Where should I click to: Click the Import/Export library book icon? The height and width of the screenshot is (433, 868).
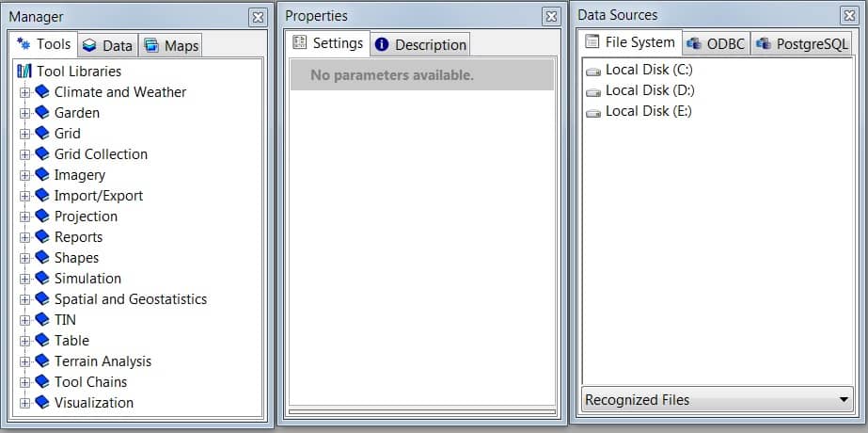pyautogui.click(x=42, y=195)
